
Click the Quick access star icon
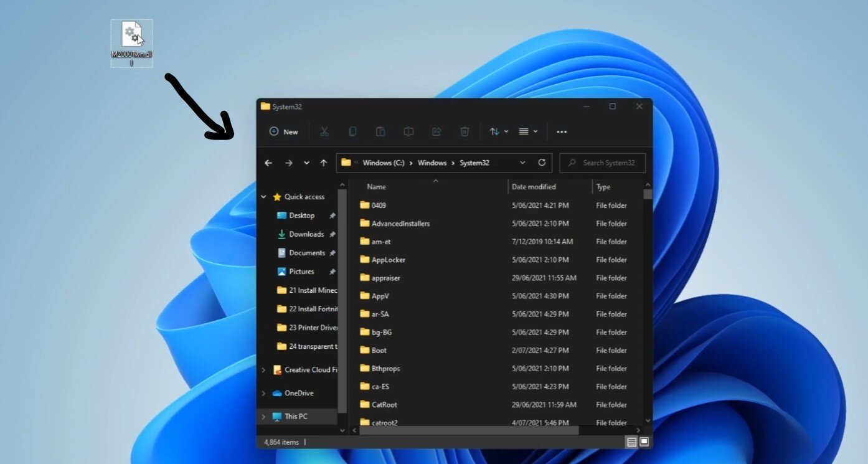[277, 197]
